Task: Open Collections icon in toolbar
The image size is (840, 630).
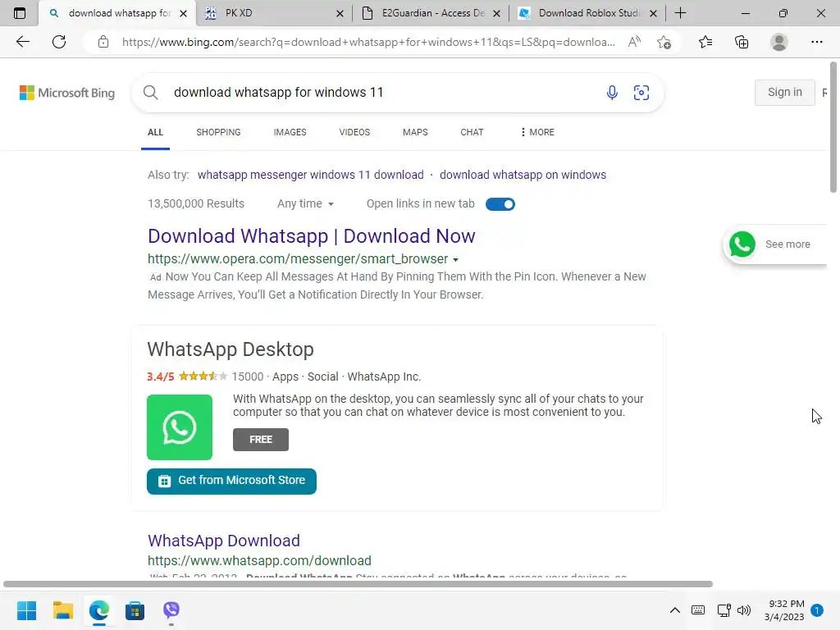Action: pyautogui.click(x=742, y=42)
